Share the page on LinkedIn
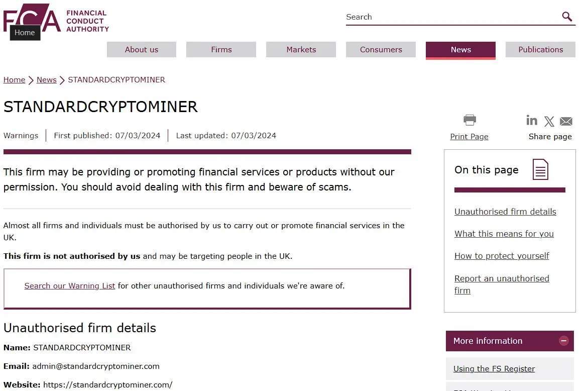 tap(532, 121)
